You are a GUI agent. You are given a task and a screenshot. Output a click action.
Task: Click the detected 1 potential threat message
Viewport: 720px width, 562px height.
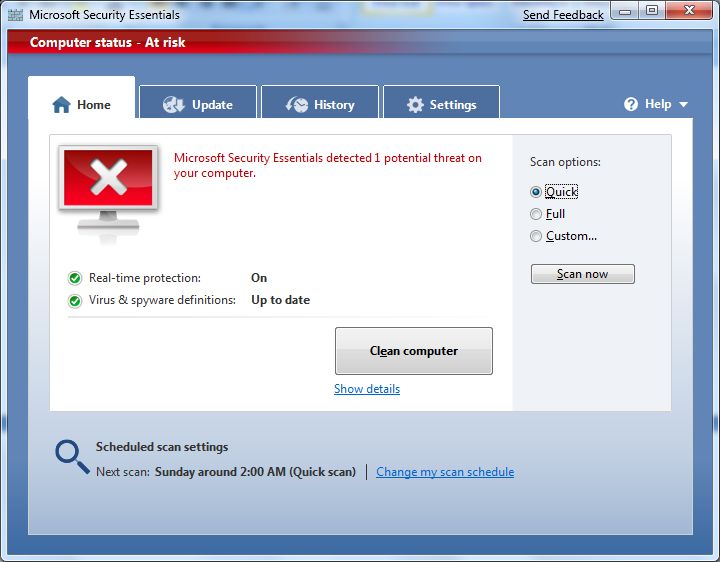(327, 165)
